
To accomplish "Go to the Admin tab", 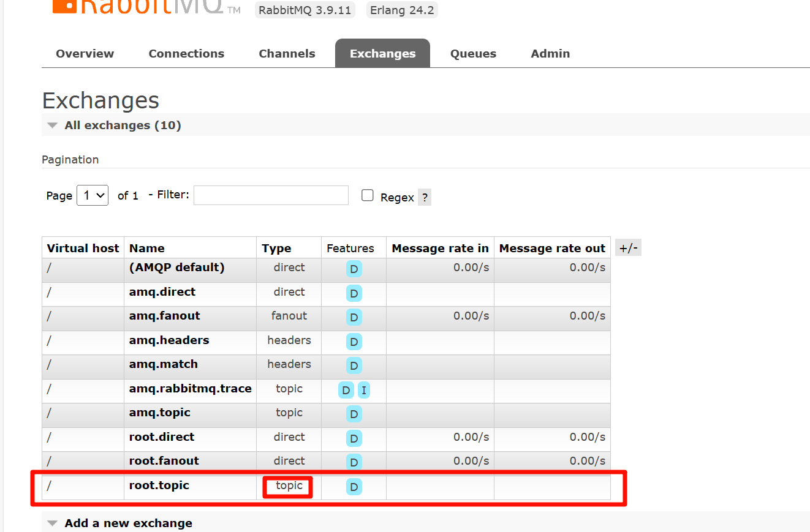I will pyautogui.click(x=550, y=54).
